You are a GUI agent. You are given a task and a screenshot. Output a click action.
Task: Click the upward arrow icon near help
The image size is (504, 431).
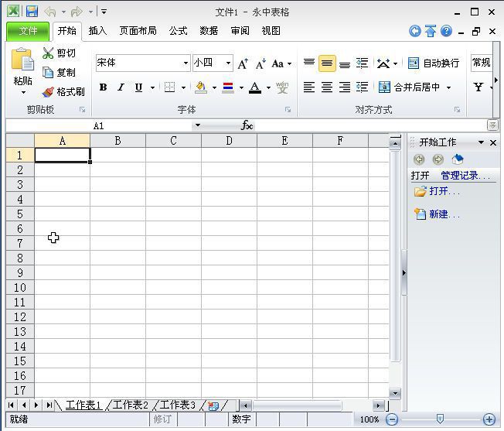(431, 31)
